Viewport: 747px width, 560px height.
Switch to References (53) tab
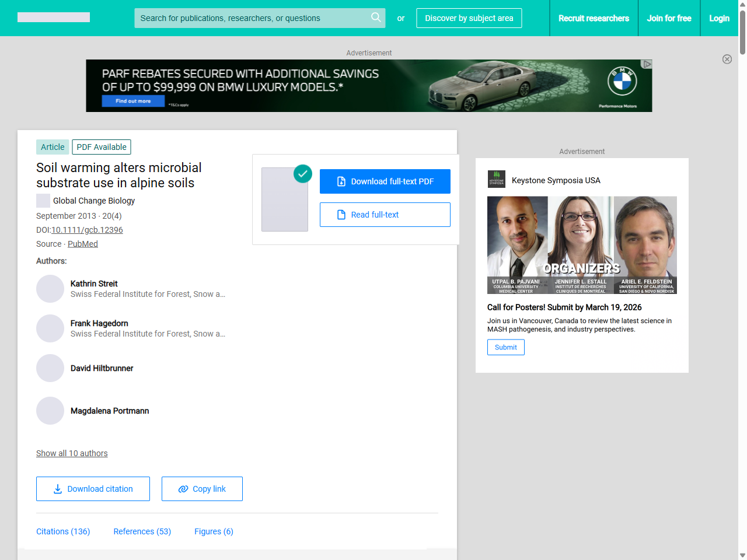pyautogui.click(x=142, y=531)
